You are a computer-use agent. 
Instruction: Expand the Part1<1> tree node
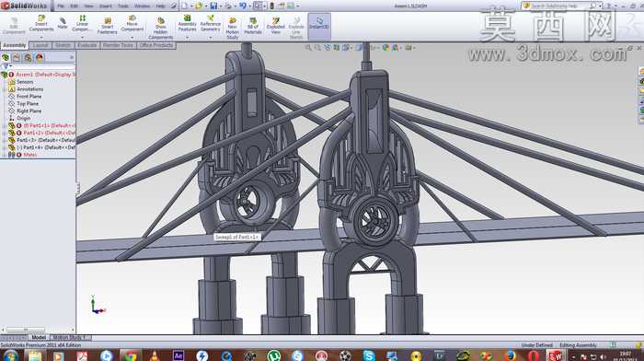click(x=5, y=125)
